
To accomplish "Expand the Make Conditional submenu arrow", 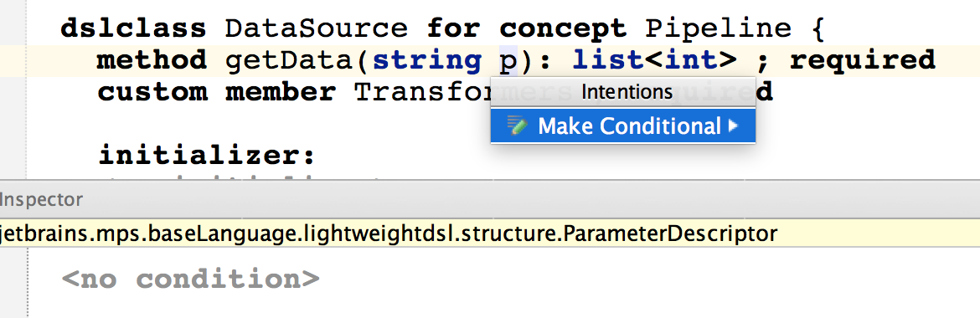I will [x=733, y=126].
